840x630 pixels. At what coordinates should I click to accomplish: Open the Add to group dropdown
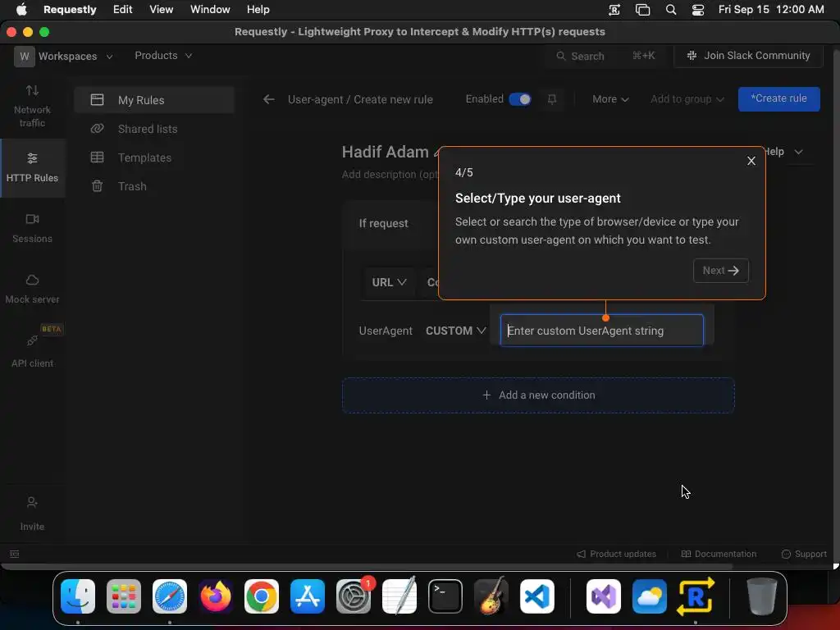[687, 99]
